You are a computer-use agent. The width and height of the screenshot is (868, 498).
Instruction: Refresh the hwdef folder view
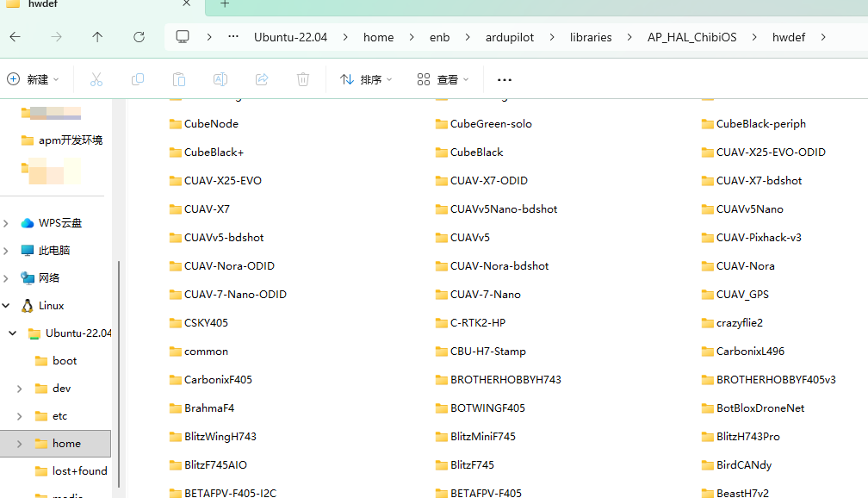(139, 37)
